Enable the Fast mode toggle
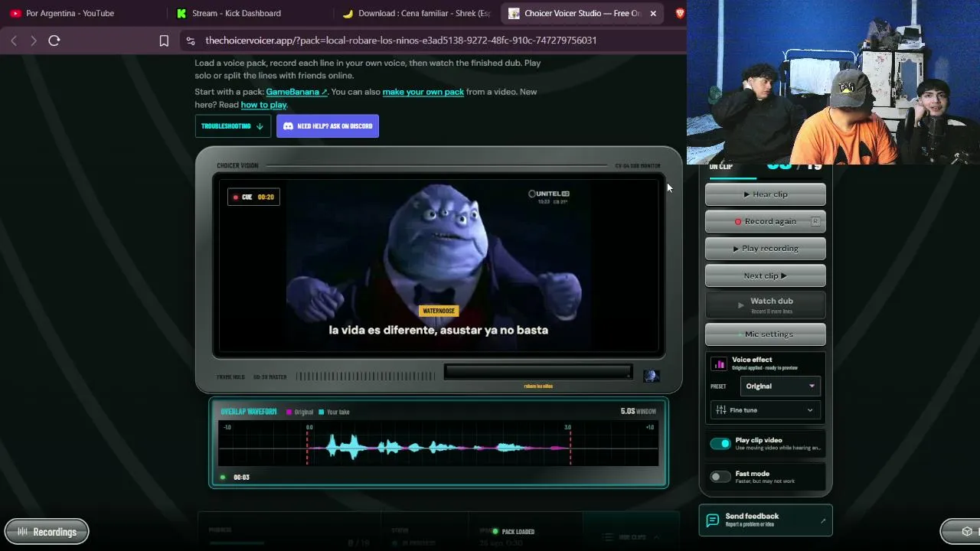Viewport: 980px width, 551px height. 720,477
